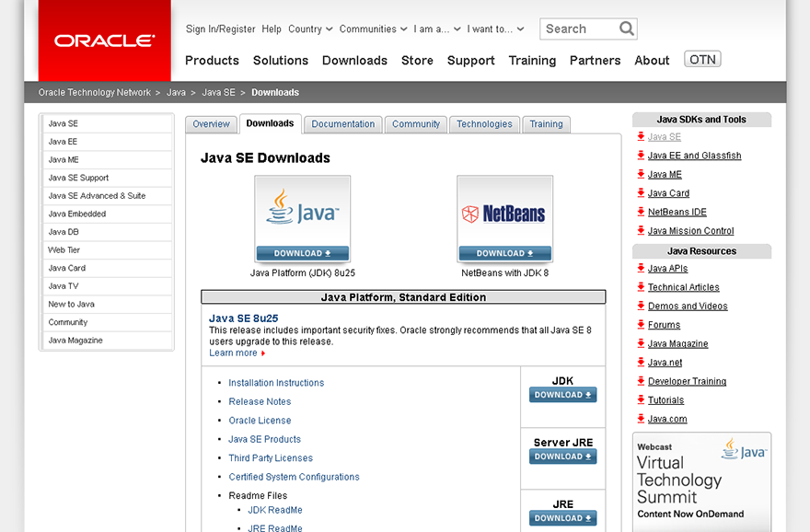Open the Developer Training link
This screenshot has height=532, width=810.
(687, 381)
